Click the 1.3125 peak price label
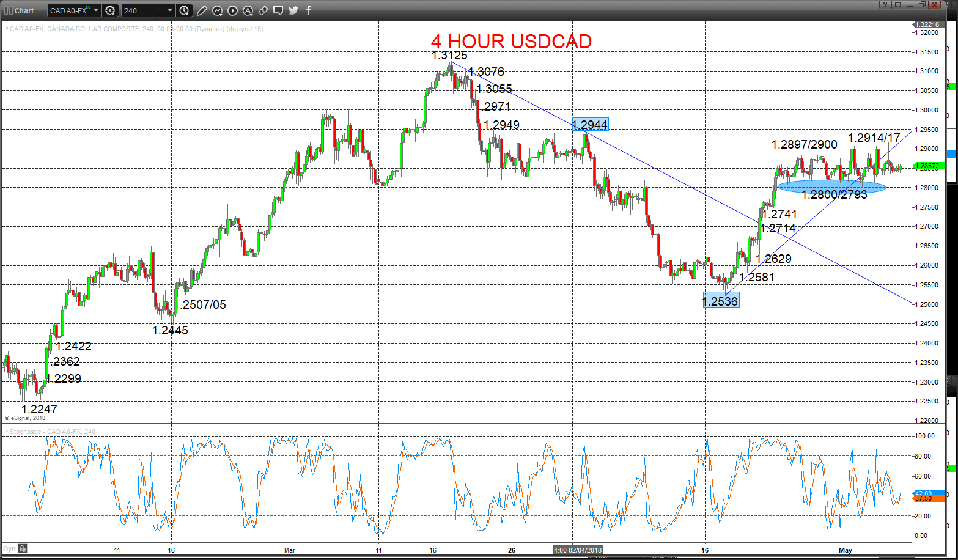Screen dimensions: 958x560 tap(449, 56)
